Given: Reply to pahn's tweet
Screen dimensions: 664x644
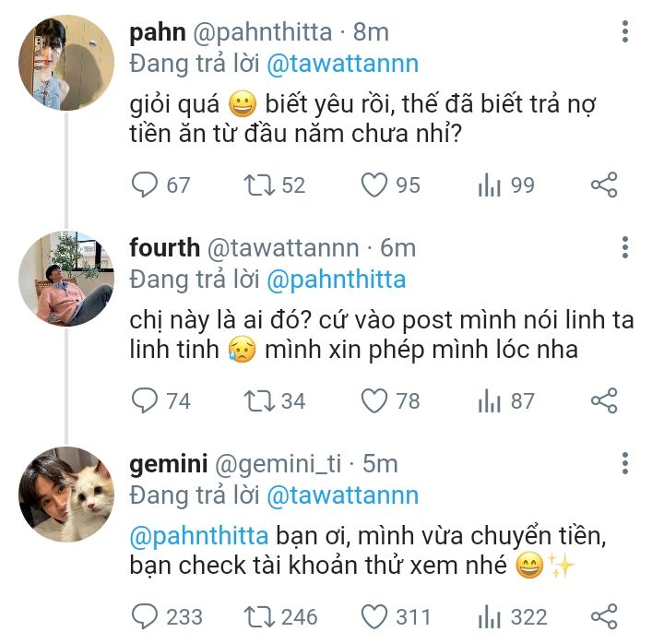Looking at the screenshot, I should (145, 185).
